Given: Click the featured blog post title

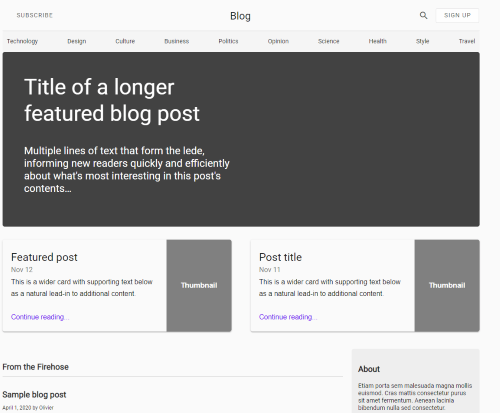Looking at the screenshot, I should (x=112, y=100).
